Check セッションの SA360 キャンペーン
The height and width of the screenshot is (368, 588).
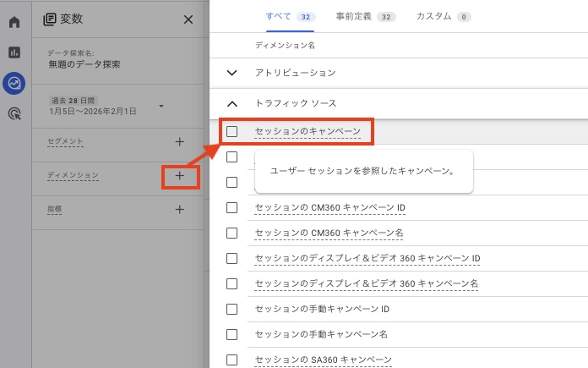pyautogui.click(x=231, y=360)
